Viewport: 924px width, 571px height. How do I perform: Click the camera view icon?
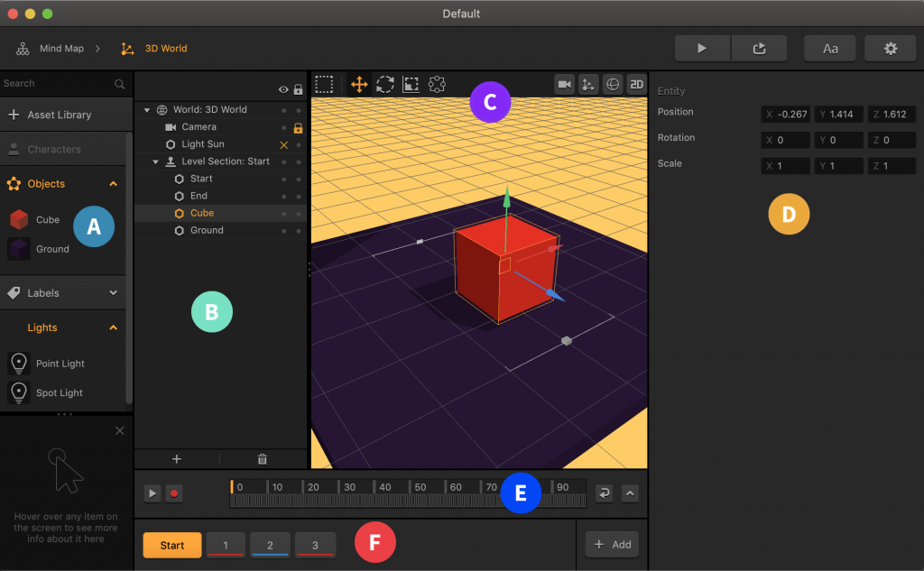tap(565, 84)
